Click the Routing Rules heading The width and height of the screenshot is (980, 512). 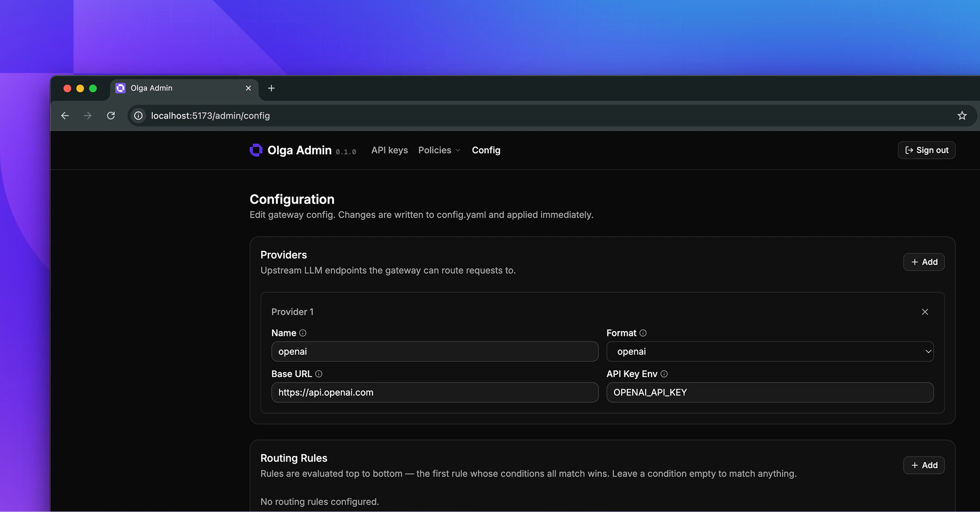(294, 458)
